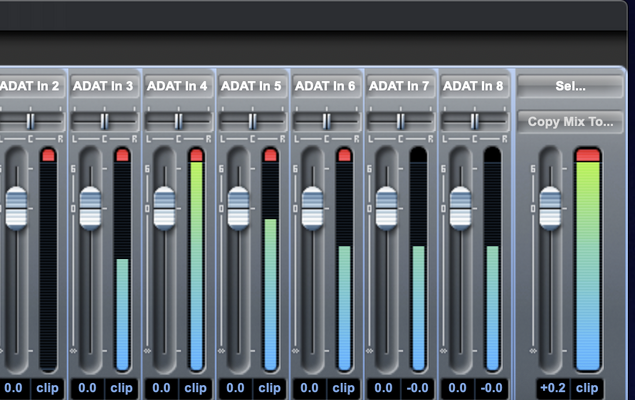Click the ADAT In 7 volume fader knob
The width and height of the screenshot is (635, 400).
387,209
